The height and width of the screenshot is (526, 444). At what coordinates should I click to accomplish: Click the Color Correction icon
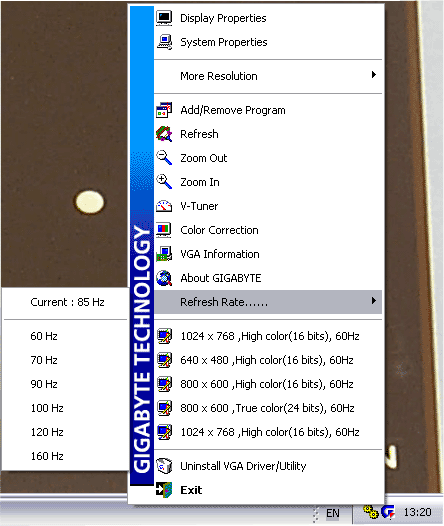tap(164, 230)
